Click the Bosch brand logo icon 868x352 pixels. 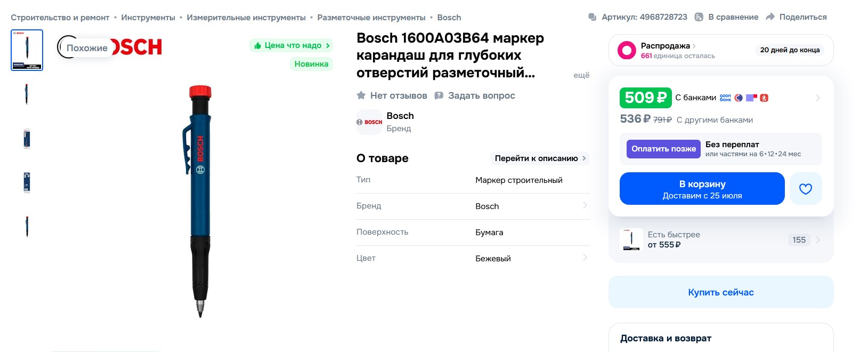[x=369, y=122]
